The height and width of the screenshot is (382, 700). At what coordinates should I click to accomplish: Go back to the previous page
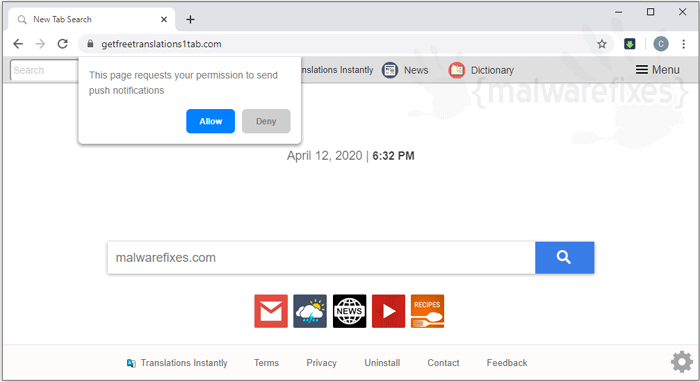(18, 44)
